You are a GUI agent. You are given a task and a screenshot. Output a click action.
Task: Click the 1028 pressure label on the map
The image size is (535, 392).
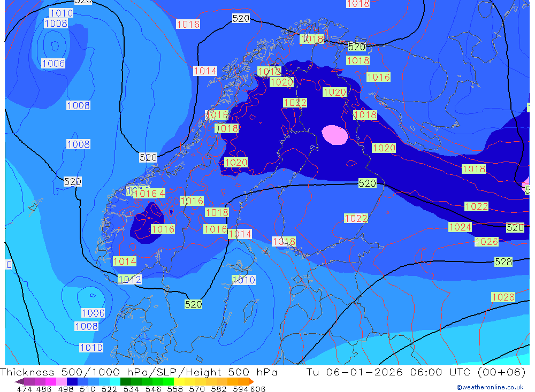click(x=503, y=297)
